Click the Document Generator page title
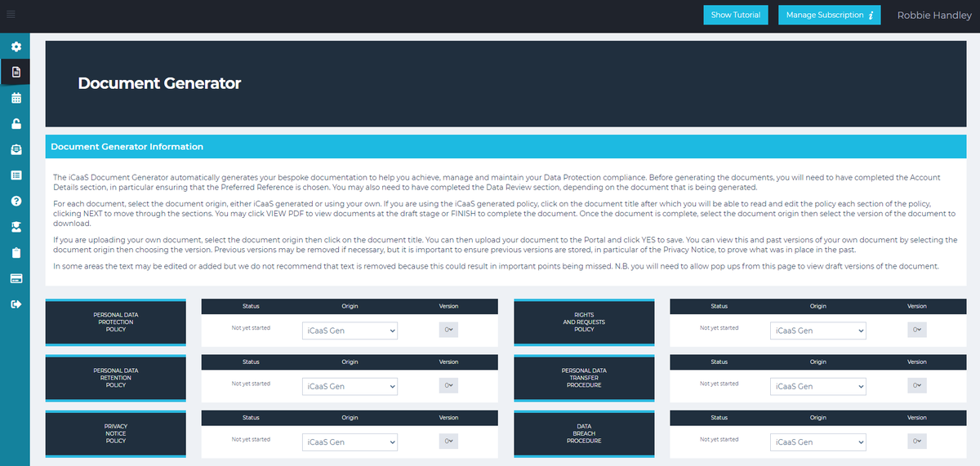 (159, 83)
